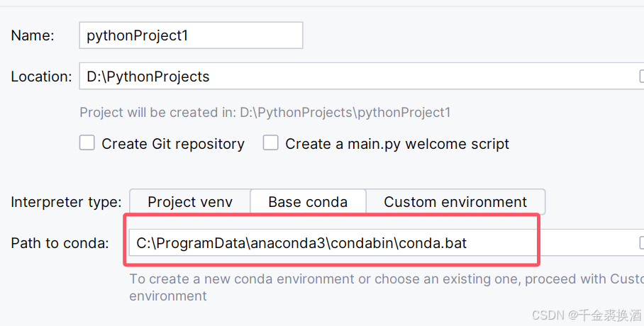The height and width of the screenshot is (326, 644).
Task: Click the "Project will be created in" hint text
Action: (265, 112)
